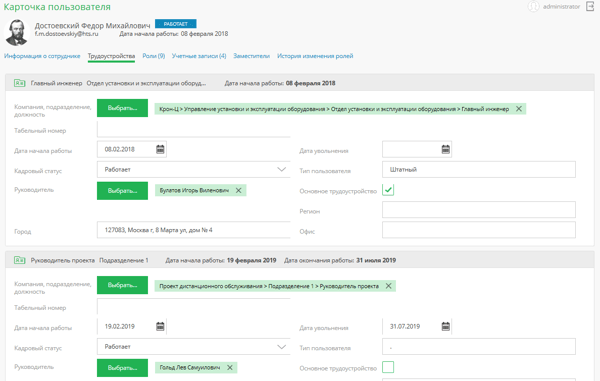Screen dimensions: 600x381
Task: Click Табельный номер field in first employment
Action: click(x=194, y=129)
